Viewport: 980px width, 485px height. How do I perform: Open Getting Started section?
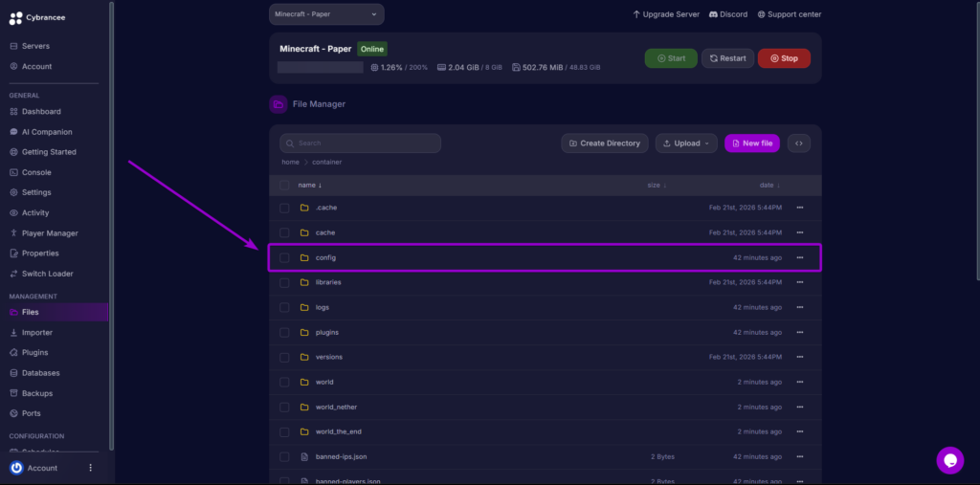49,152
